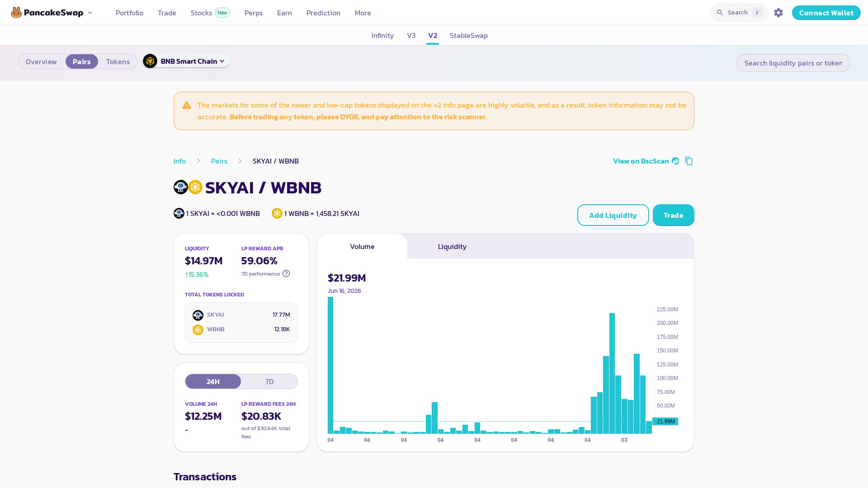Viewport: 868px width, 488px height.
Task: Click the SKYAI token icon in locked list
Action: coord(198,315)
